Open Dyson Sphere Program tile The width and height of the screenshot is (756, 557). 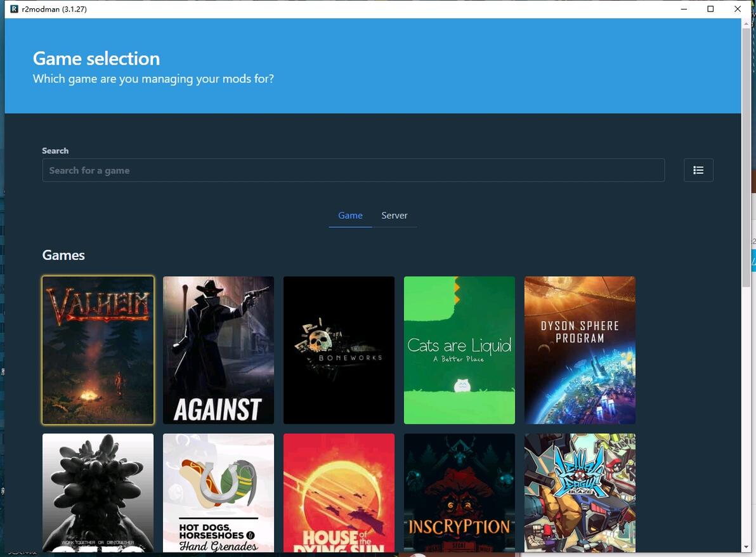[580, 350]
